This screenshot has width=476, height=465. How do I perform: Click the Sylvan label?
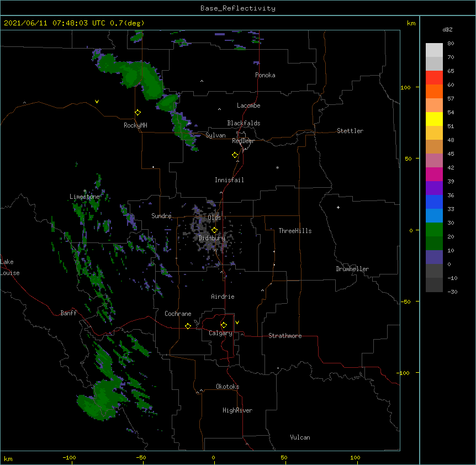coord(215,135)
